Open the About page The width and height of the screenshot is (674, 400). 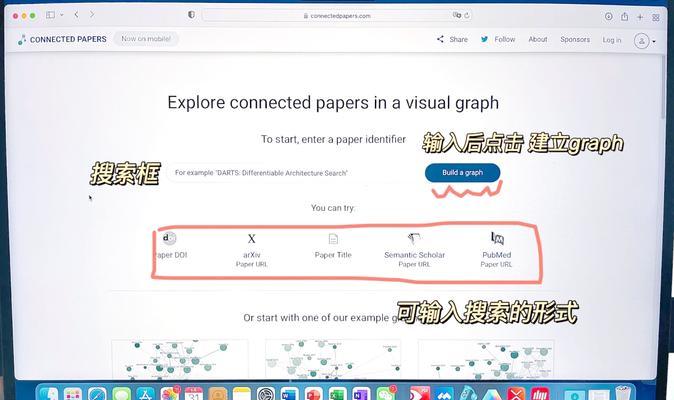[538, 39]
